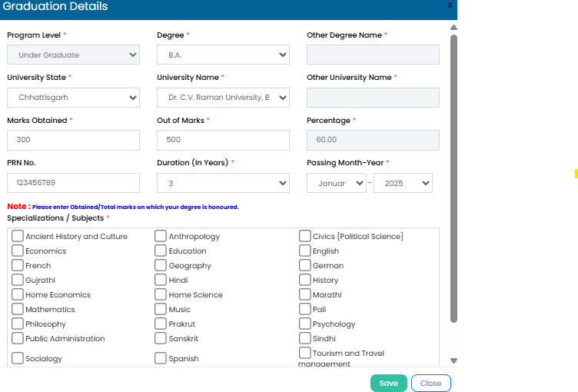The image size is (578, 392).
Task: Click the PRN No. field
Action: point(73,183)
